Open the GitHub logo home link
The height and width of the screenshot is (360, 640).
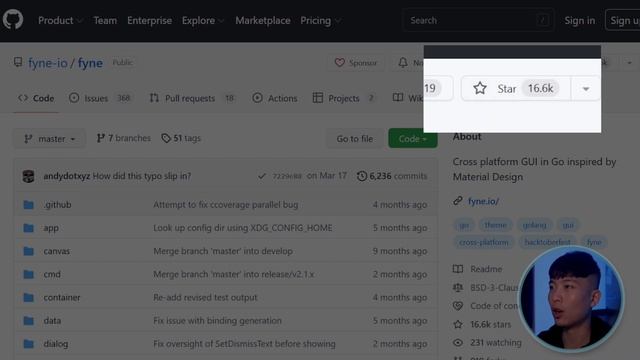(13, 20)
